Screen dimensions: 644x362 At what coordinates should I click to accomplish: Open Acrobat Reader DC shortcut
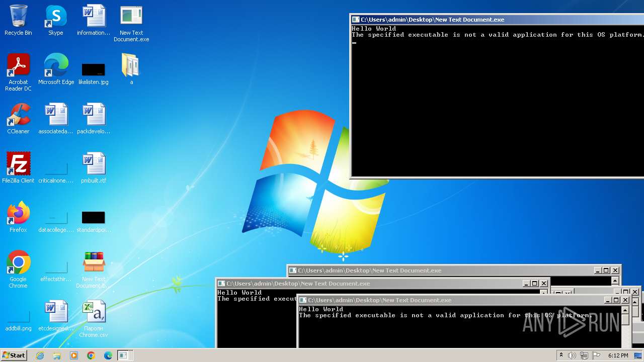pos(18,72)
